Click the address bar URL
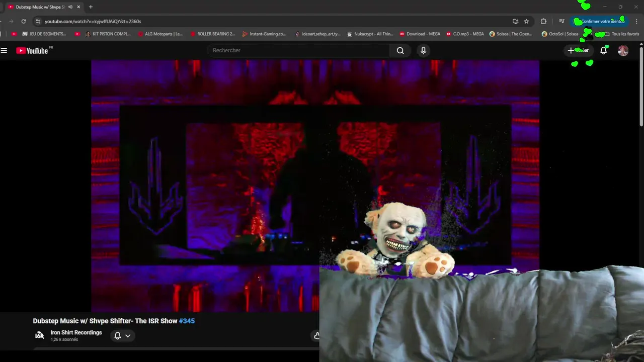Screen dimensions: 644x362 pyautogui.click(x=93, y=21)
